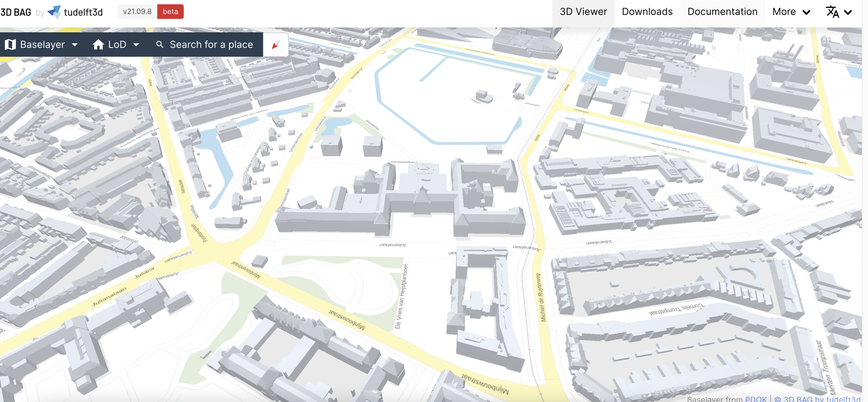Click the red beta badge

(170, 12)
